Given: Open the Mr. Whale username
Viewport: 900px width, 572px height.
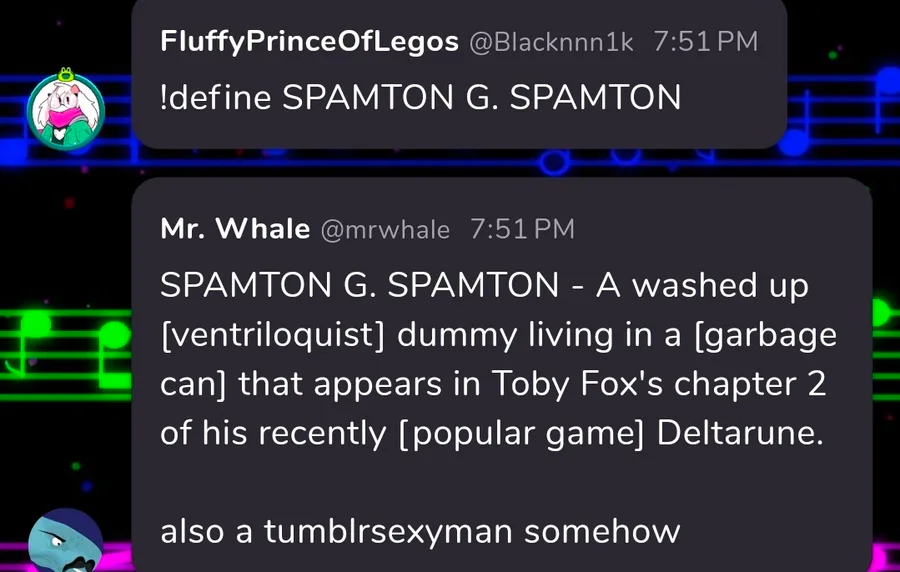Looking at the screenshot, I should [235, 229].
